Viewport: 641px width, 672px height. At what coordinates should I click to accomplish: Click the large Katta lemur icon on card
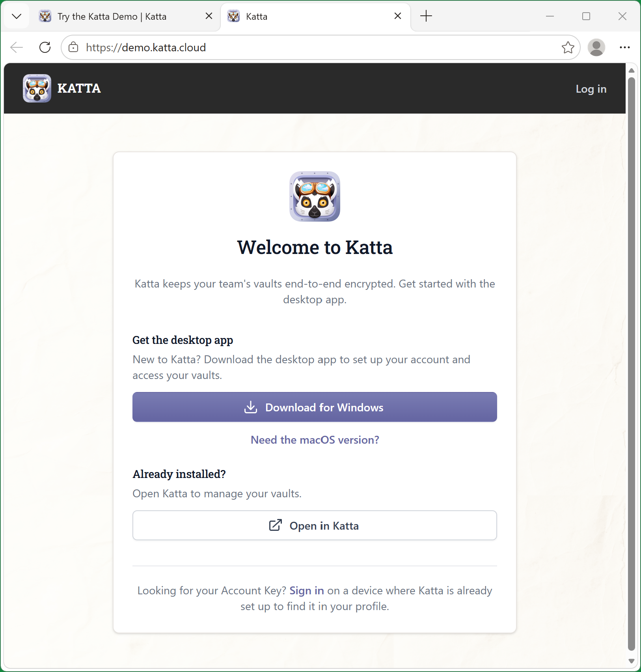pos(315,196)
